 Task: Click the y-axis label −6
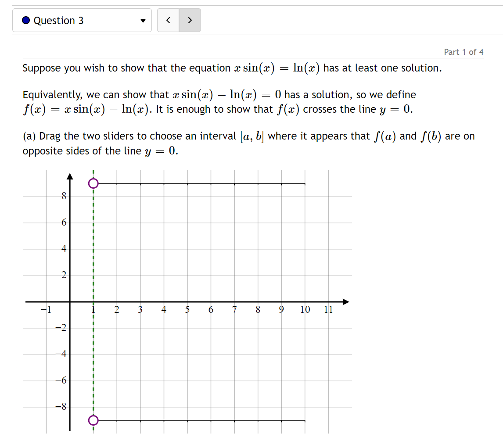(x=61, y=380)
